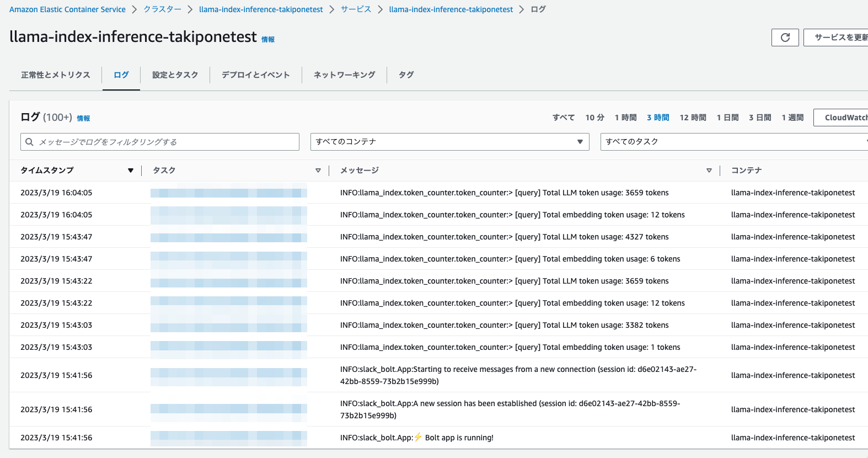Click the first 2023/3/19 16:04:05 timestamp
The image size is (868, 458).
(56, 193)
